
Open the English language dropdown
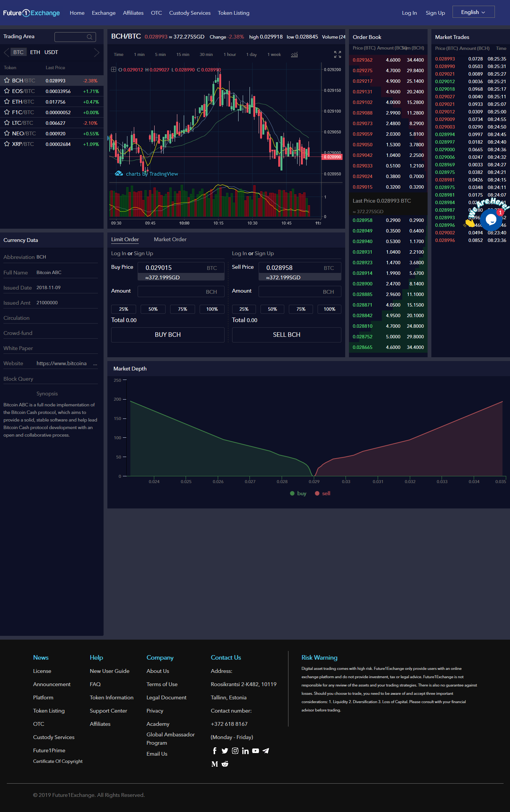473,12
